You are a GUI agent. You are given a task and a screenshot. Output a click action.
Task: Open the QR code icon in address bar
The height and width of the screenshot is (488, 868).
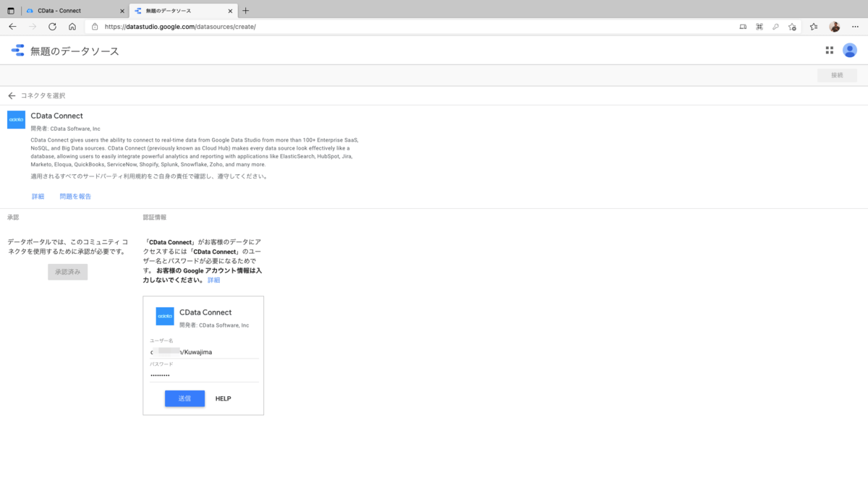(759, 27)
